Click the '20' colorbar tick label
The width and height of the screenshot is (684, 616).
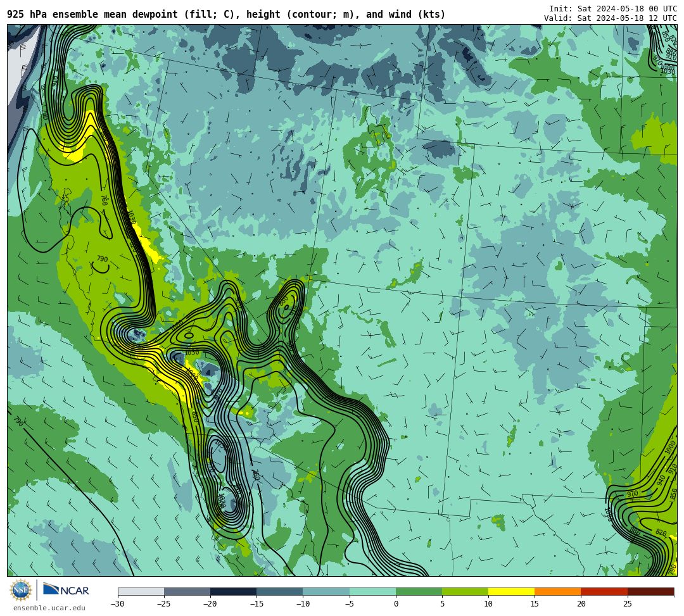point(581,604)
